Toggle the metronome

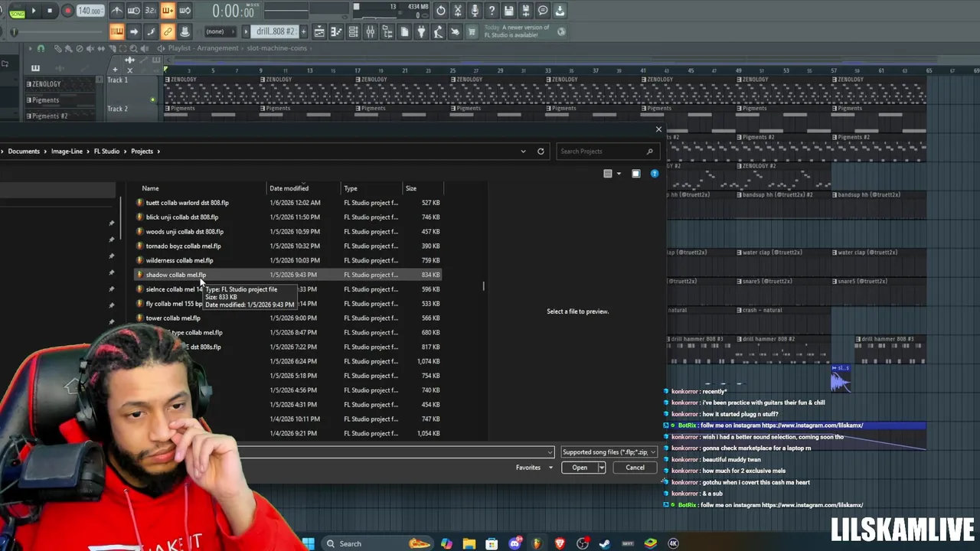(117, 11)
